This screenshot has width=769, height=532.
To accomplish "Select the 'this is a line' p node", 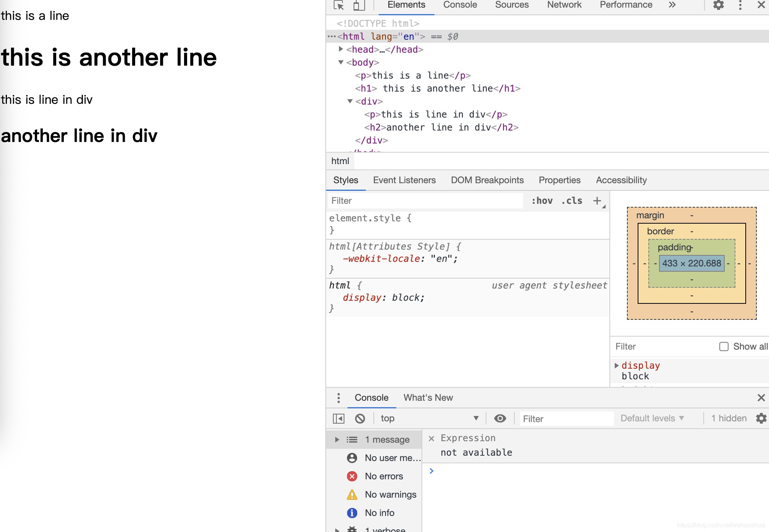I will point(413,76).
